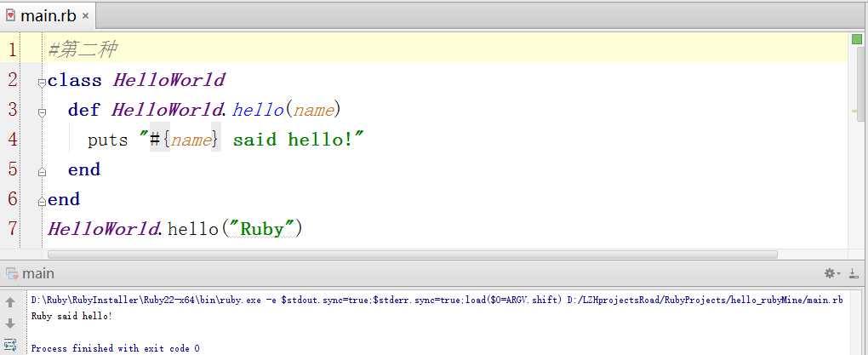This screenshot has height=355, width=868.
Task: Click 'class' keyword on line 2
Action: coord(75,80)
